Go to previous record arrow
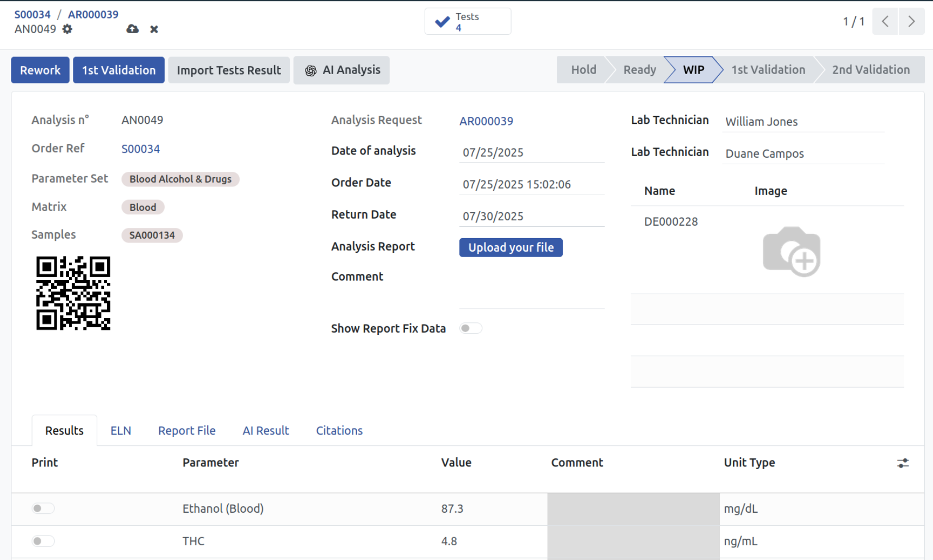 885,21
